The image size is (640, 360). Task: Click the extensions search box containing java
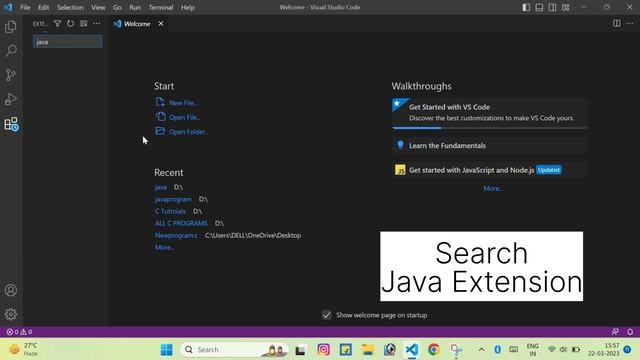68,42
